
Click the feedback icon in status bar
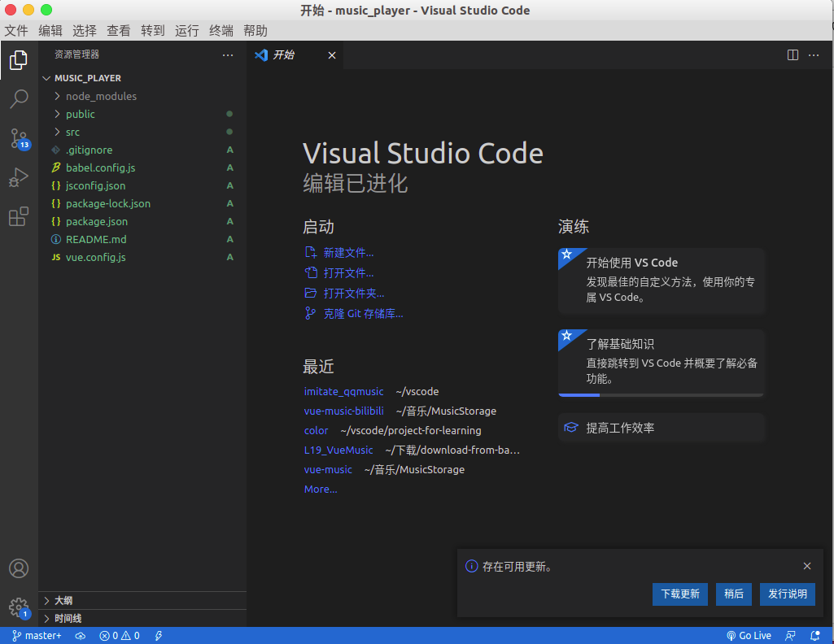(x=790, y=636)
